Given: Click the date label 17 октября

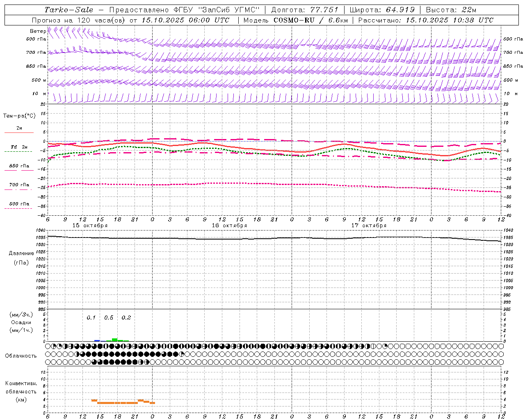Looking at the screenshot, I should tap(369, 226).
